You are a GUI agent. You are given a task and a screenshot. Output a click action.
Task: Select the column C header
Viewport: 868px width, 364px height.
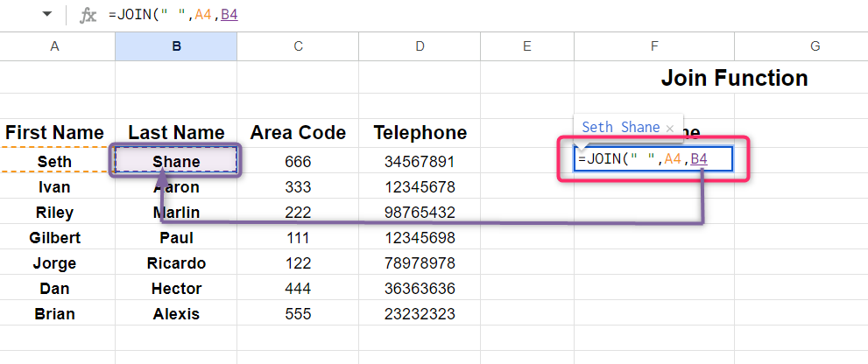pyautogui.click(x=298, y=46)
